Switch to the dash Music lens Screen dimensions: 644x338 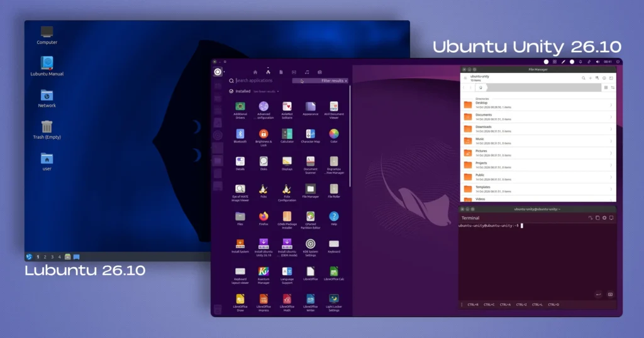[x=307, y=72]
